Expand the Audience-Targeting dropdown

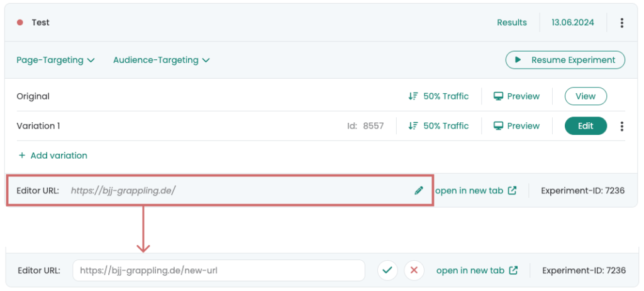coord(162,60)
